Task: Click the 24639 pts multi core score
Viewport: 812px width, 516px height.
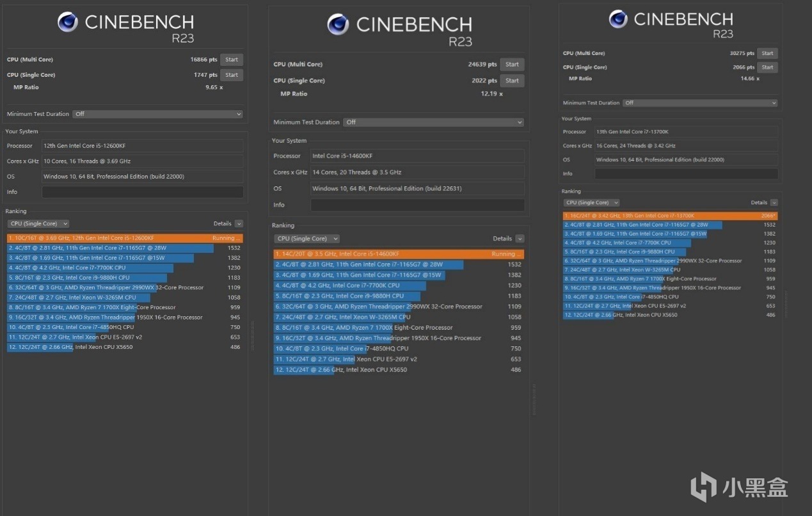Action: click(482, 65)
